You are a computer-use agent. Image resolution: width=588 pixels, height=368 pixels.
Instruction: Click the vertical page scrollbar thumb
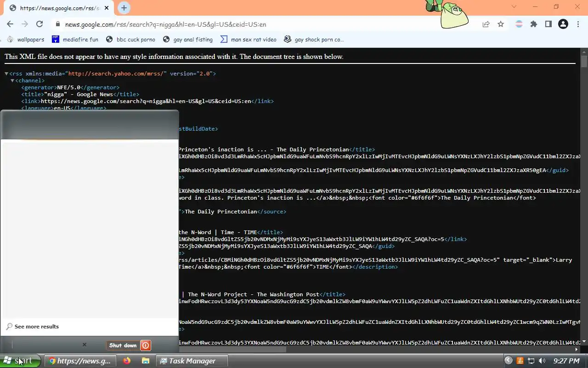[x=584, y=62]
